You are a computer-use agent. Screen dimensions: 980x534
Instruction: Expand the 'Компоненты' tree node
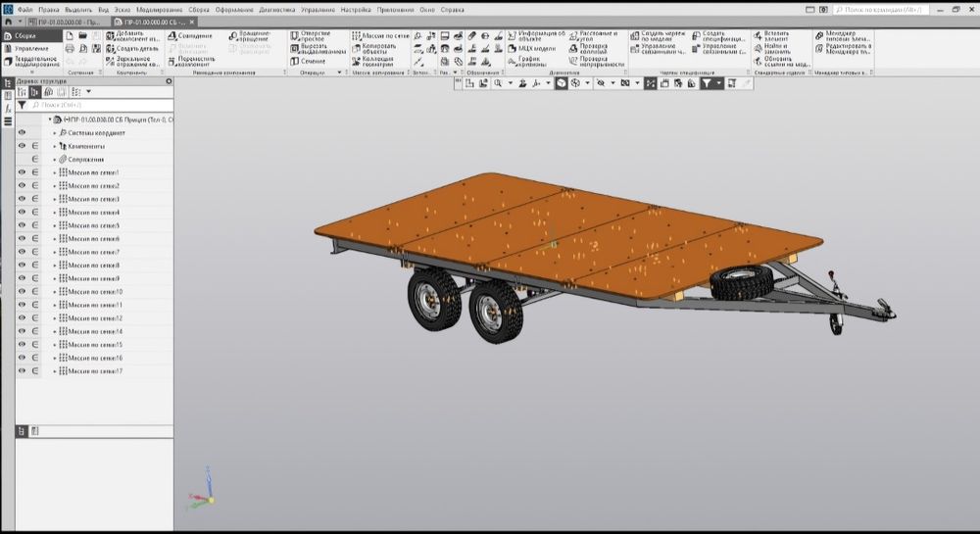point(54,146)
